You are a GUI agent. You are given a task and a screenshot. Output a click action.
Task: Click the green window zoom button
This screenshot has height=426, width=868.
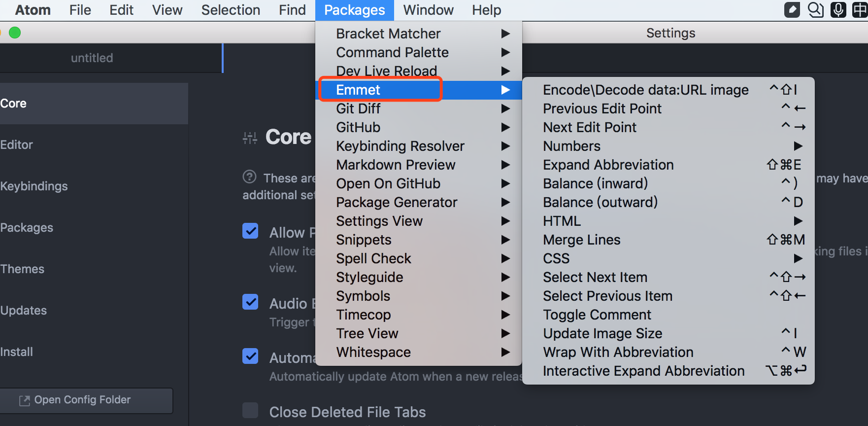[x=15, y=33]
